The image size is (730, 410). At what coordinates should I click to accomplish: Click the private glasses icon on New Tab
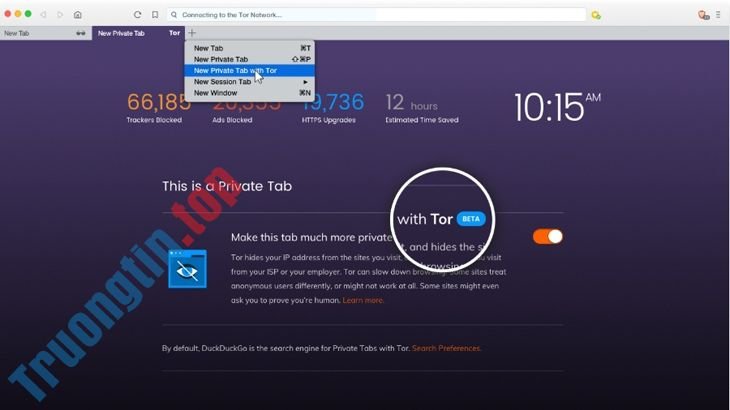point(81,33)
